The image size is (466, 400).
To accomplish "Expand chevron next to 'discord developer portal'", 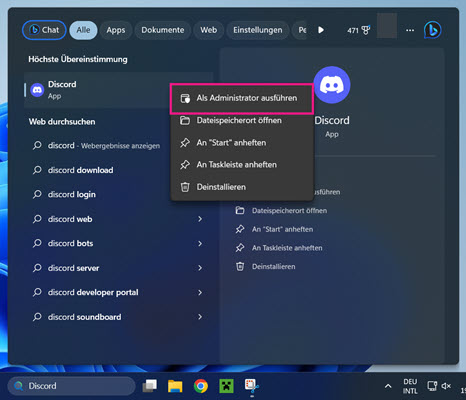I will pos(200,292).
